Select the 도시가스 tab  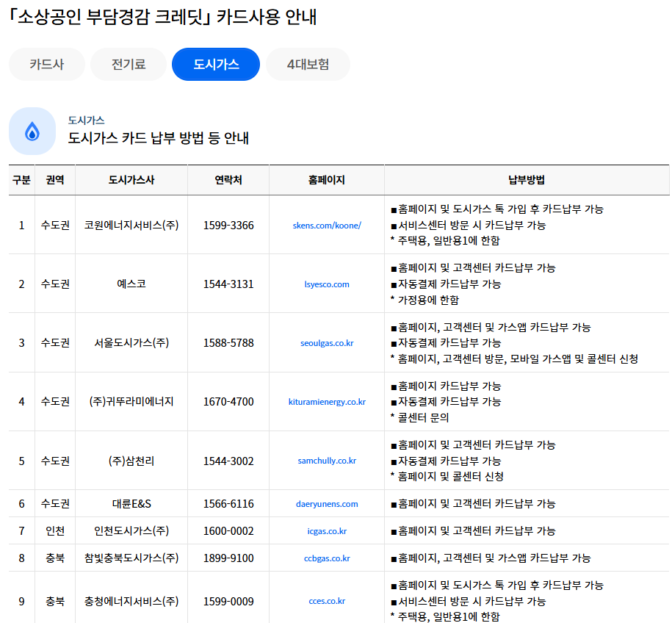click(x=216, y=65)
